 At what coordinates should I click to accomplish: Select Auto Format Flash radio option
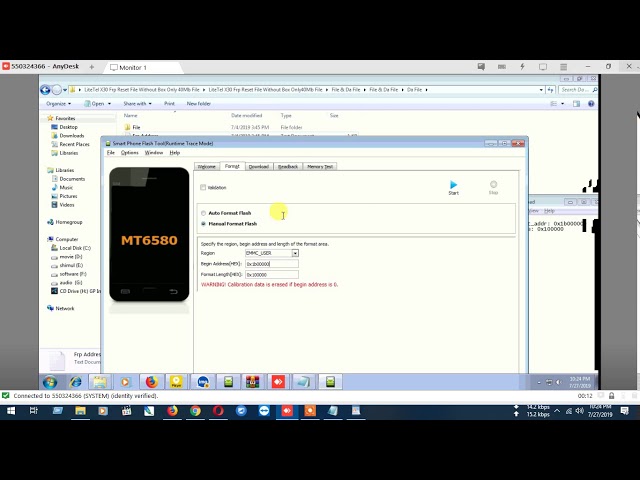coord(203,213)
